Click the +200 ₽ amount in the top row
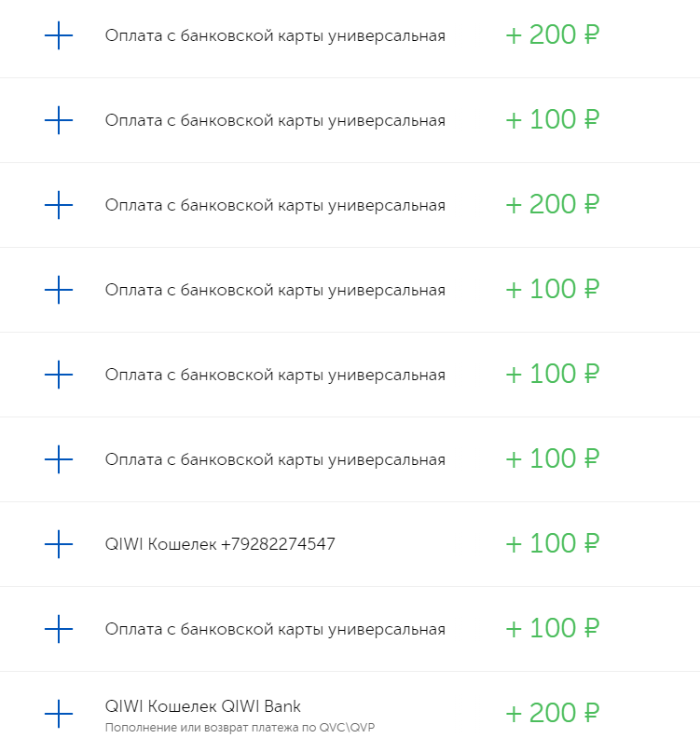Screen dimensions: 700x738 [552, 36]
